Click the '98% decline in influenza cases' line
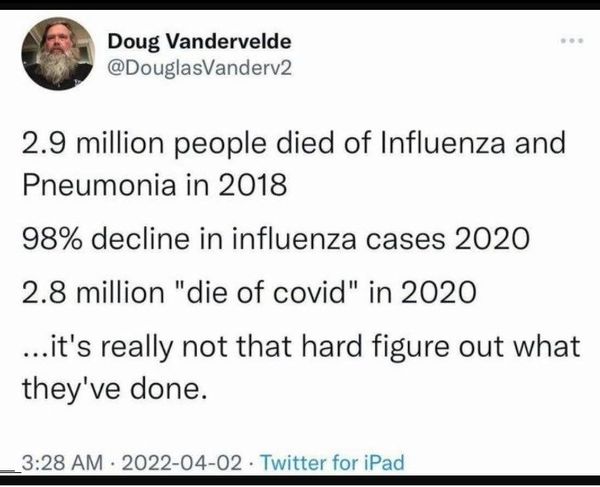Image resolution: width=600 pixels, height=487 pixels. tap(276, 239)
